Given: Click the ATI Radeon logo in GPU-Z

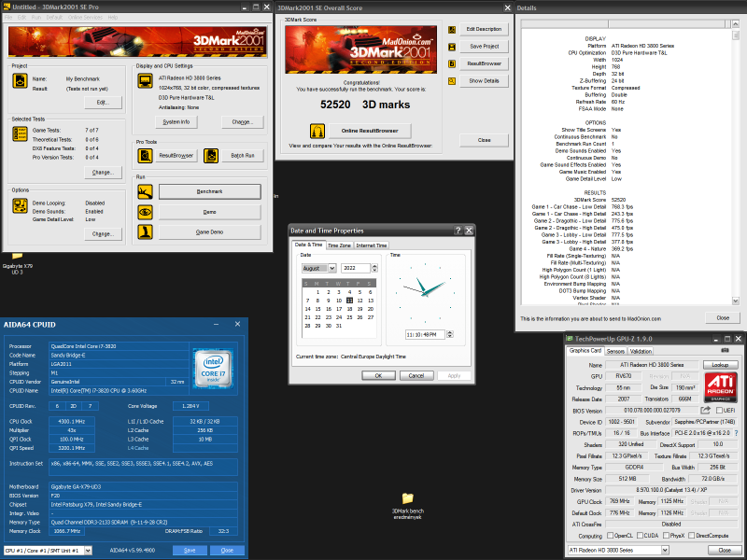Looking at the screenshot, I should click(x=720, y=386).
